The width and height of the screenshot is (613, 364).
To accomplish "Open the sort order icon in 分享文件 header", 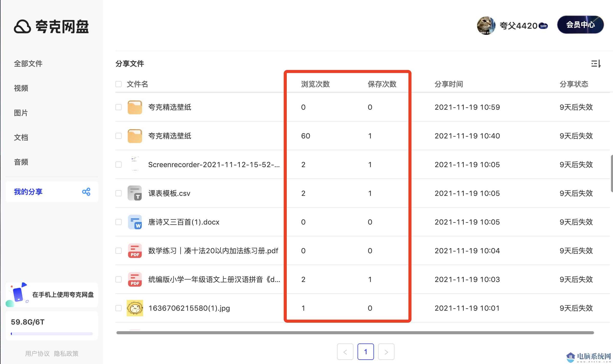I will click(596, 64).
